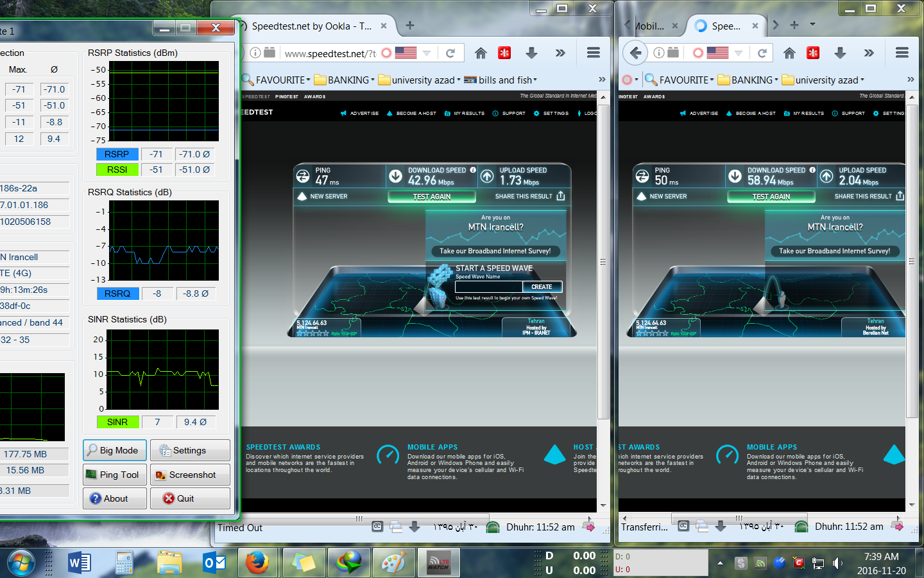Click CREATE speed wave button
924x578 pixels.
[542, 287]
